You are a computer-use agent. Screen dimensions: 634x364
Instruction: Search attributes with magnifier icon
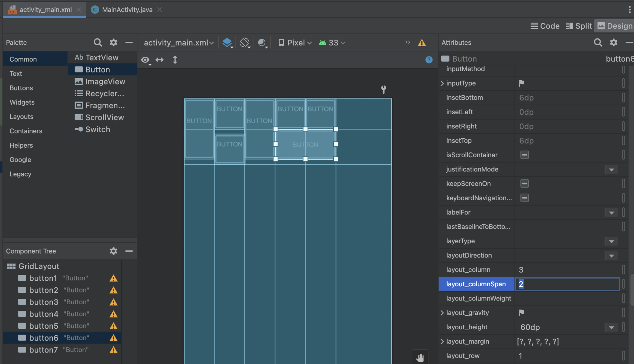[598, 42]
